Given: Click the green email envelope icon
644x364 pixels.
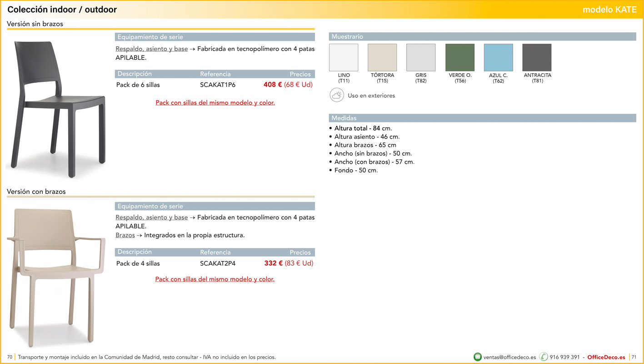Looking at the screenshot, I should coord(477,357).
